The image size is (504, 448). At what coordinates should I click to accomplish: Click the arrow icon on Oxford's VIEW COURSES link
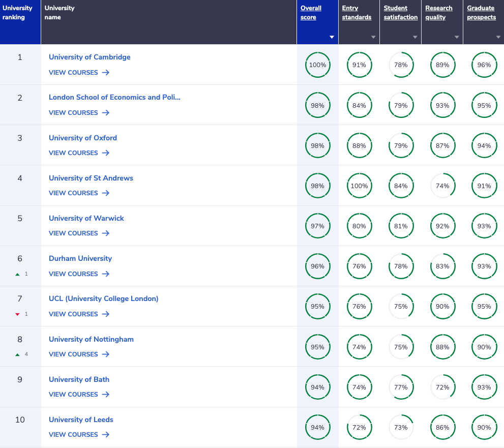[106, 153]
